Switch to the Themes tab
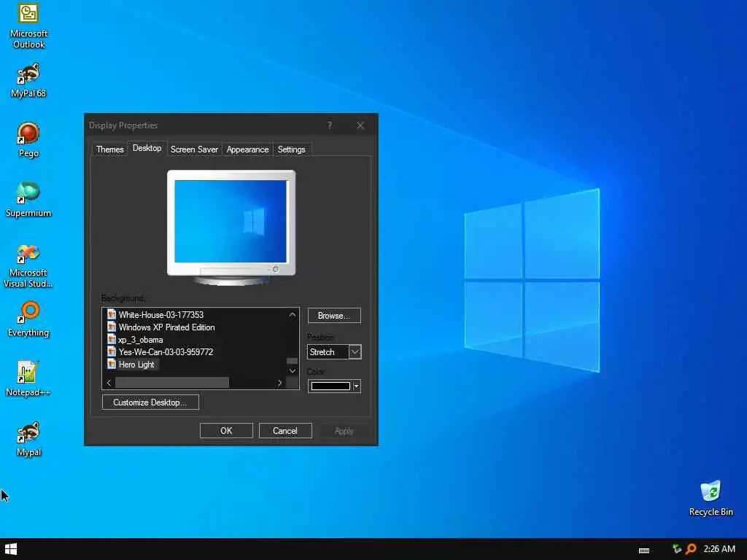The width and height of the screenshot is (747, 560). point(110,149)
